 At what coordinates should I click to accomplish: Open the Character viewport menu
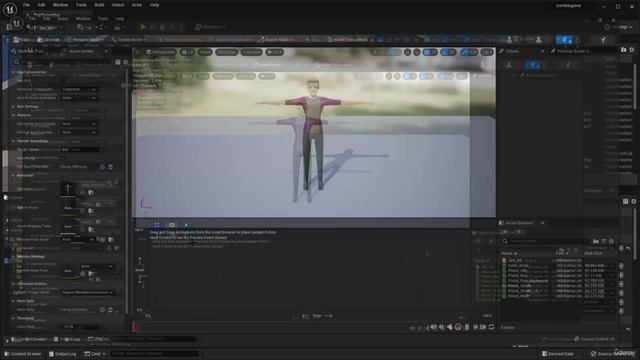(x=227, y=52)
